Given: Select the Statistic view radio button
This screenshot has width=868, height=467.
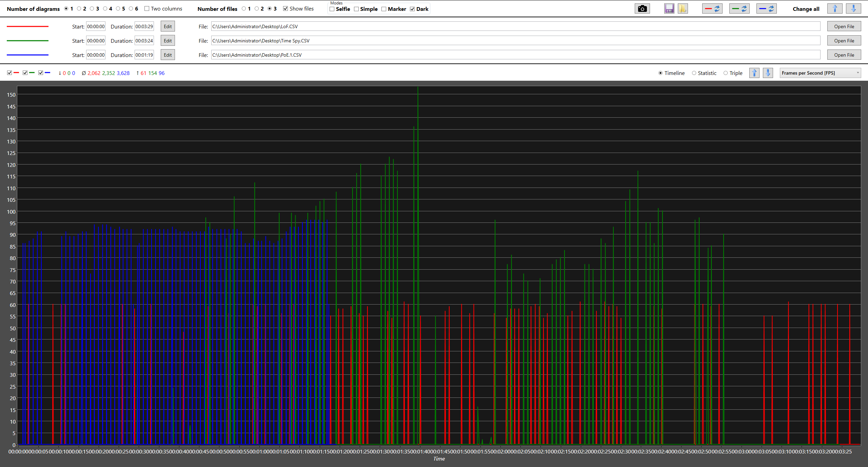Looking at the screenshot, I should [694, 73].
